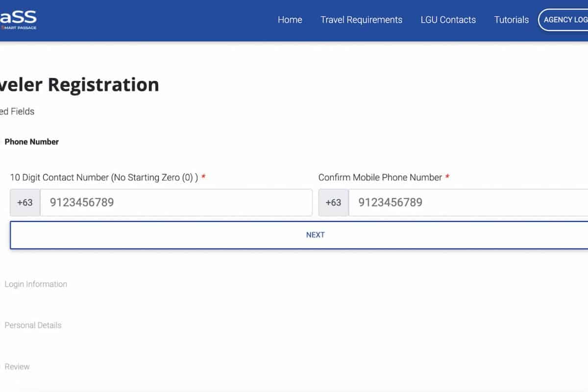This screenshot has height=392, width=588.
Task: Click the Required Fields note under the heading
Action: pos(17,111)
